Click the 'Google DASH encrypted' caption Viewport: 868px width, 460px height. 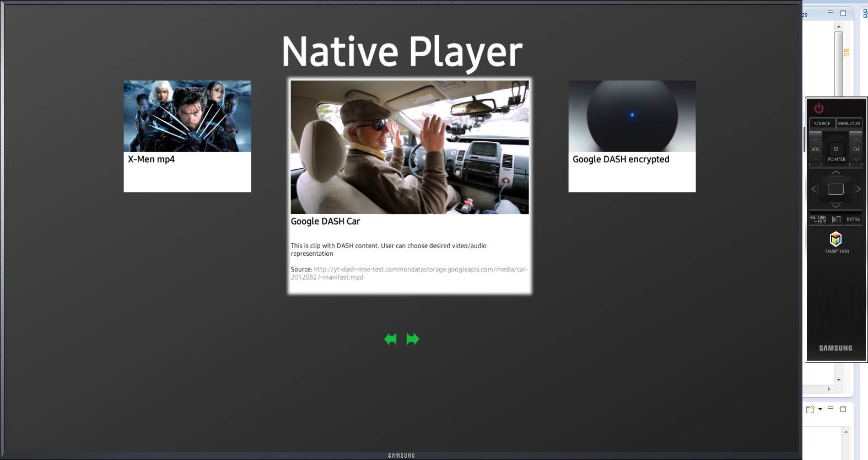coord(621,159)
